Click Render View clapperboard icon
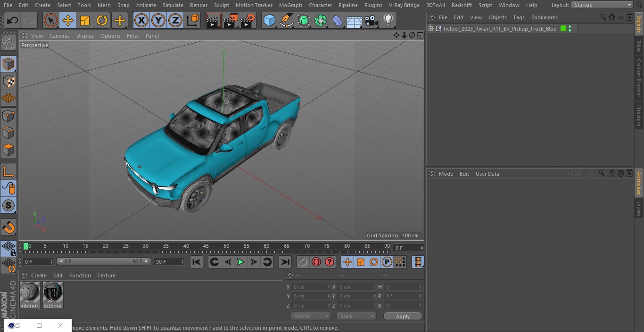Viewport: 644px width, 332px height. coord(214,20)
